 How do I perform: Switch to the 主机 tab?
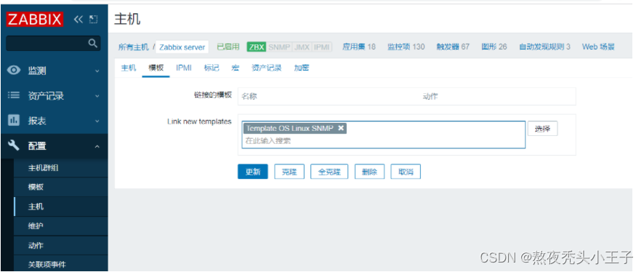(128, 68)
